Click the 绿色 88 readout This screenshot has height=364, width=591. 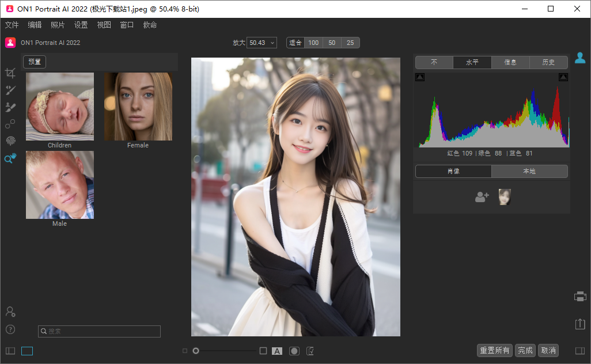pos(490,153)
